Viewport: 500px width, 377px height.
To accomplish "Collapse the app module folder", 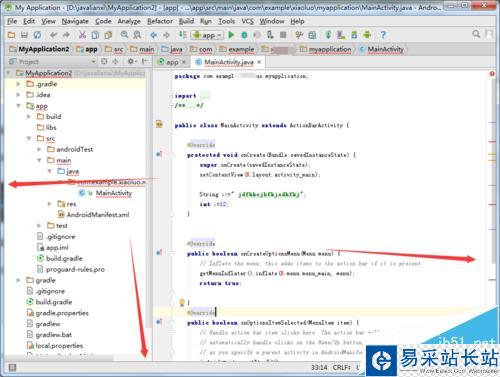I will (x=18, y=106).
